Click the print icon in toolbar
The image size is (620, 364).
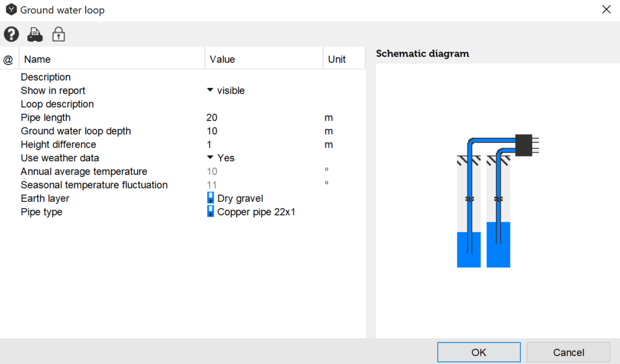point(35,34)
